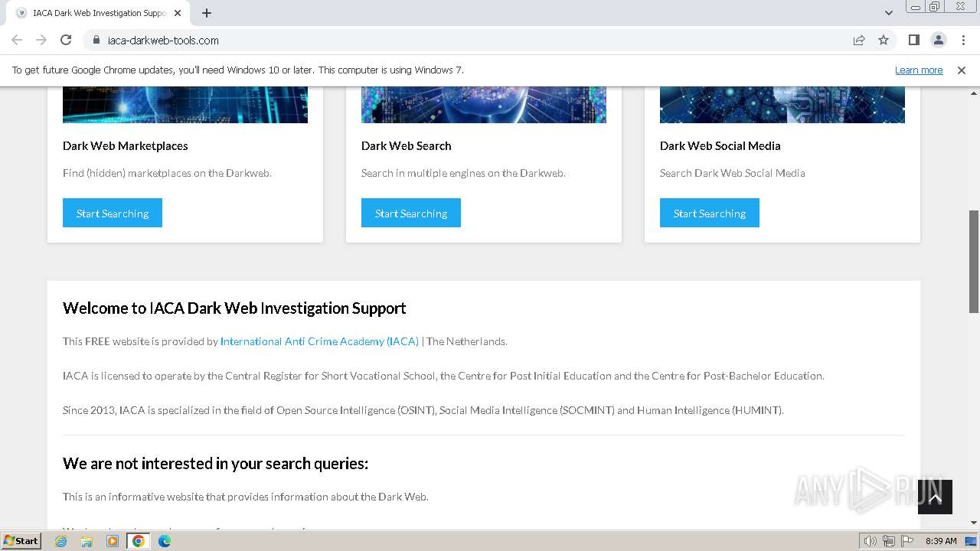Click the scrollbar down arrow
The image size is (980, 551).
pos(974,523)
